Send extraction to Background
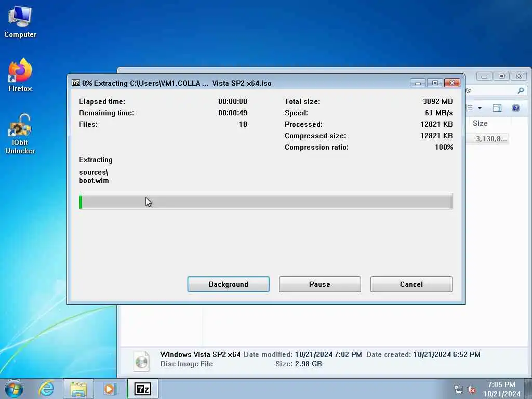The image size is (532, 399). (229, 284)
